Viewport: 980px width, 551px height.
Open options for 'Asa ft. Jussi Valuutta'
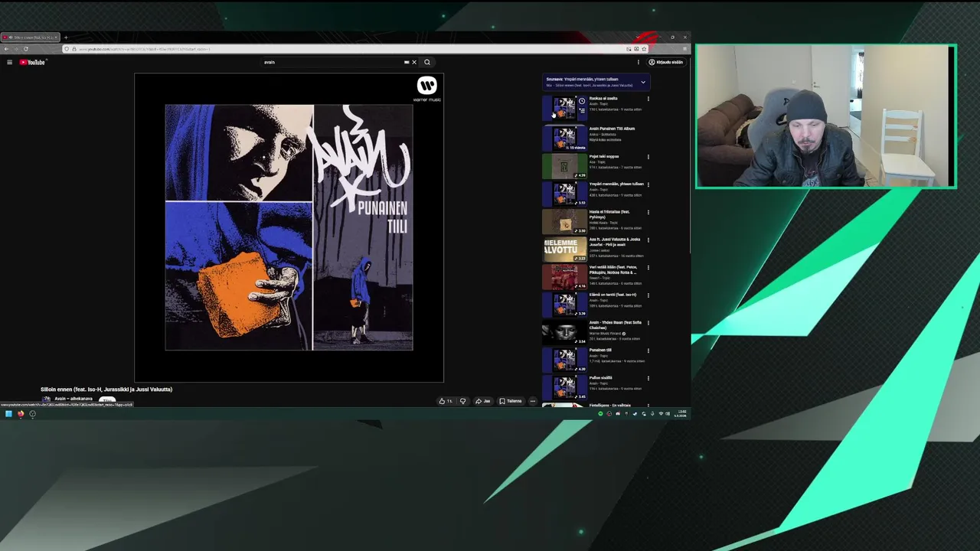point(648,240)
